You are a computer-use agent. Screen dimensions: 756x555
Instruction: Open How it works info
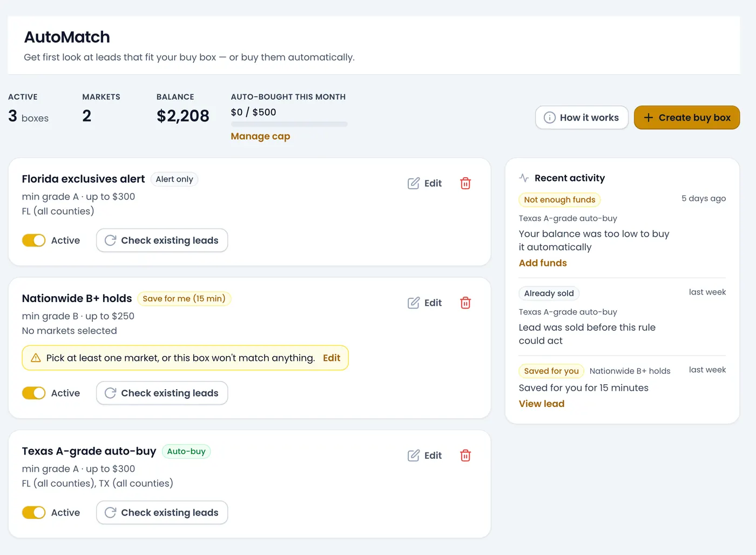click(x=582, y=117)
